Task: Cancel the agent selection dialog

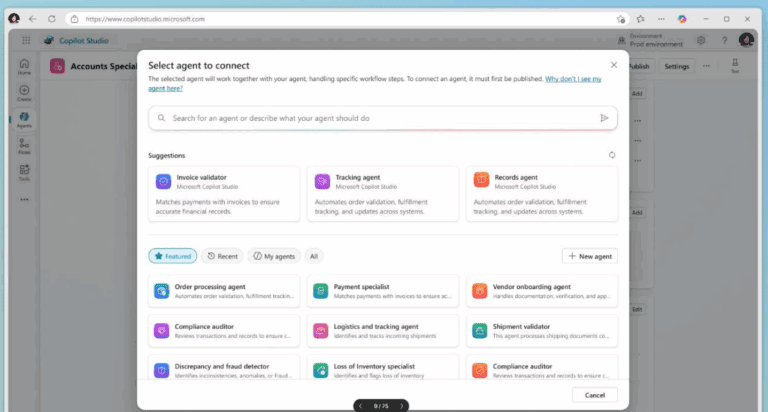Action: (595, 395)
